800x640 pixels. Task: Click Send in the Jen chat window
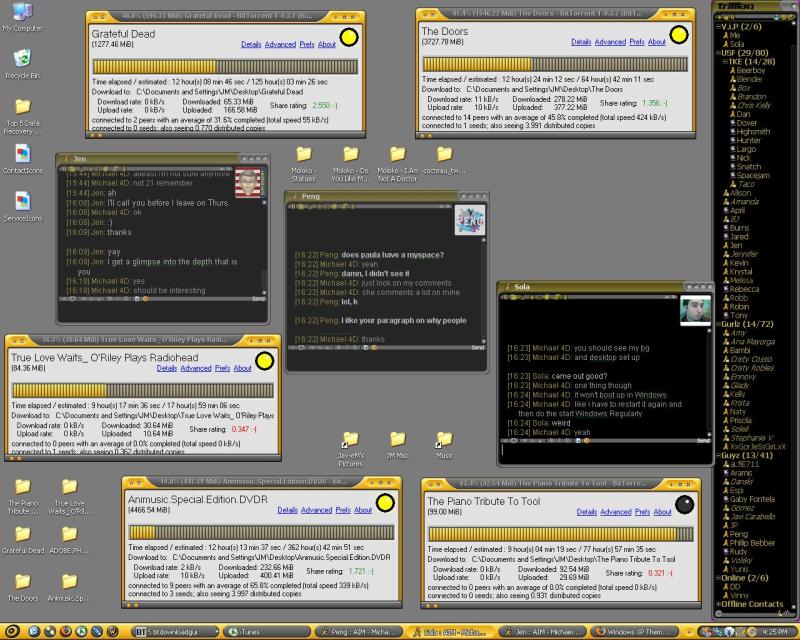(x=259, y=299)
